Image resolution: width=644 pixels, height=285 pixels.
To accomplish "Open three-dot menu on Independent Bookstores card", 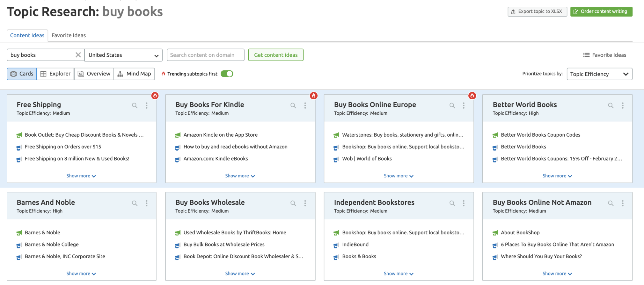I will tap(464, 203).
